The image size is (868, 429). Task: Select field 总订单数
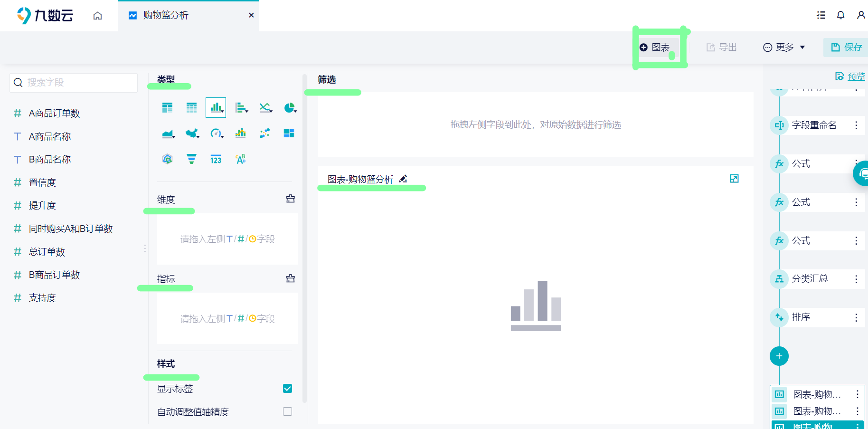47,252
